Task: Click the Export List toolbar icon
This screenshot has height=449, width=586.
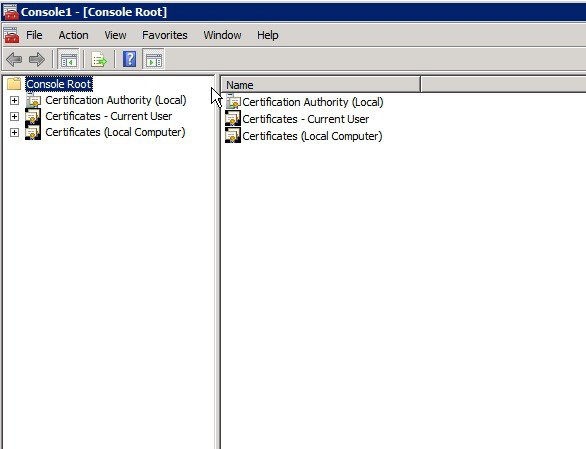Action: [99, 59]
